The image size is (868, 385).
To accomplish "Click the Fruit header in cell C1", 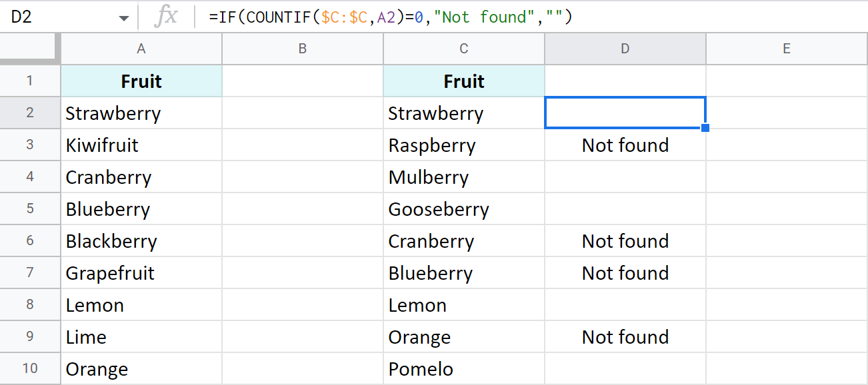I will tap(464, 81).
